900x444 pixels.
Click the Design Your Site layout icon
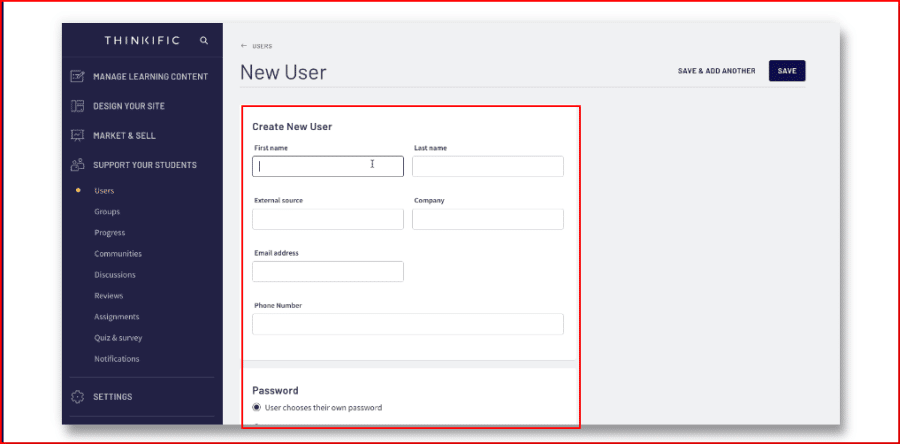coord(77,106)
